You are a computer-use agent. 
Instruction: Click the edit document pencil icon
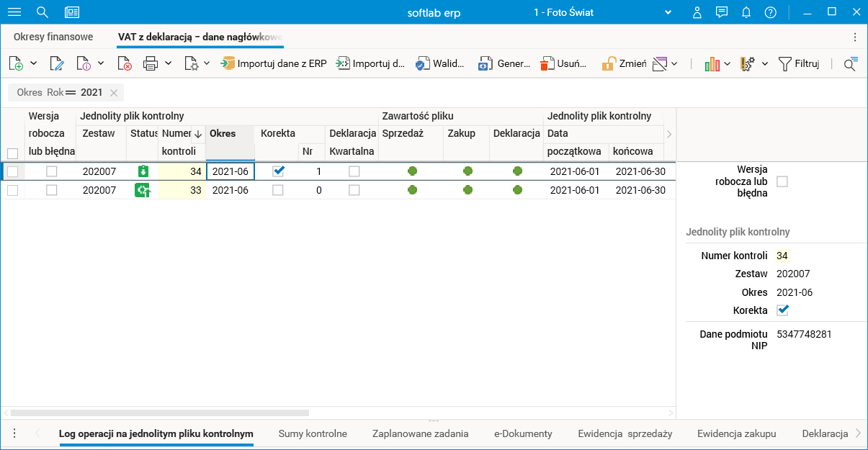[x=57, y=63]
